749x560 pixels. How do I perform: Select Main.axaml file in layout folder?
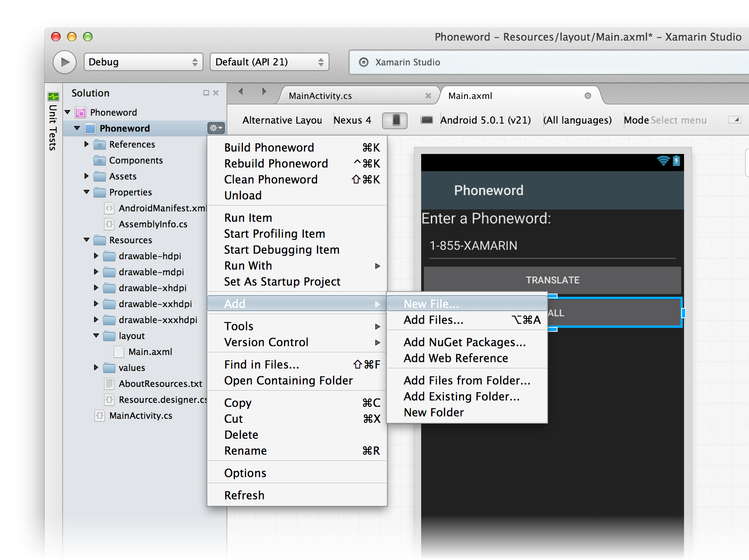(x=150, y=352)
